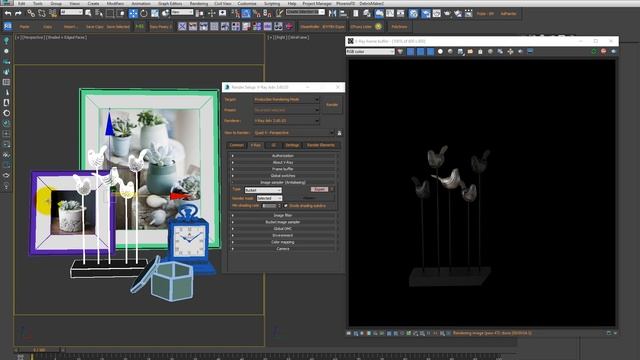Toggle the Angle Snap button
Image resolution: width=640 pixels, height=360 pixels.
[246, 13]
